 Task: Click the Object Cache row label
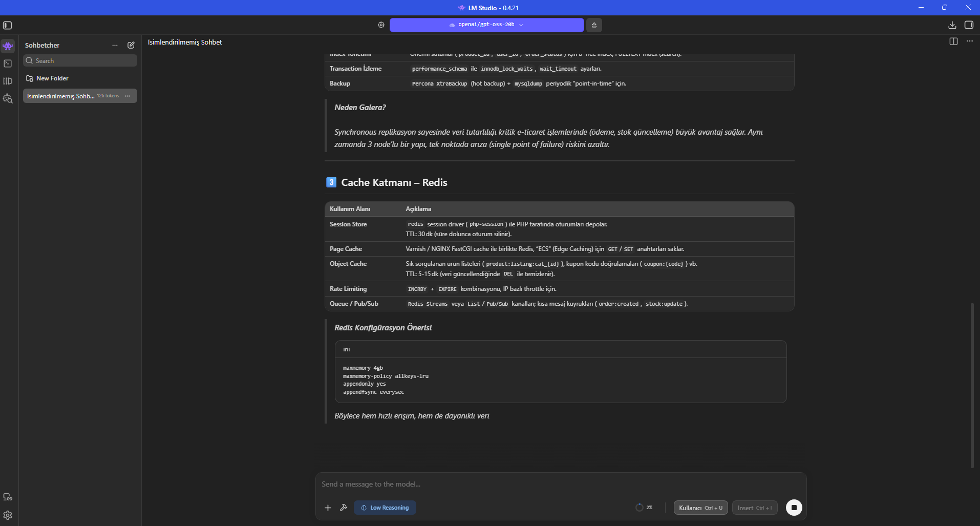tap(348, 264)
